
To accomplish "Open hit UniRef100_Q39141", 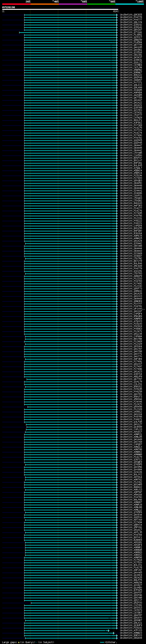I will pos(131,27).
